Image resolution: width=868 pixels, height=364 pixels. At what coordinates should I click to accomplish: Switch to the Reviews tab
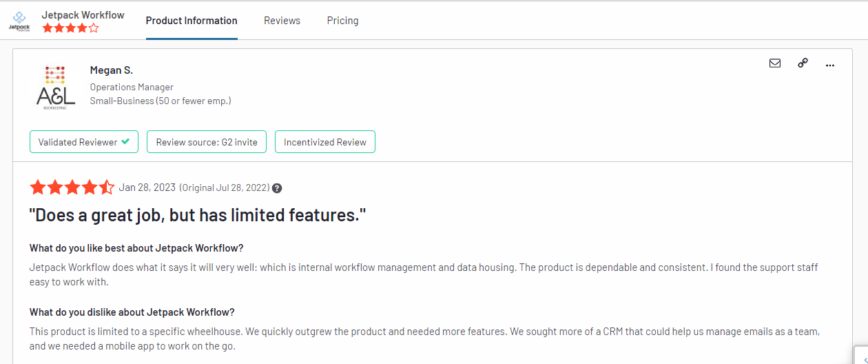coord(282,21)
